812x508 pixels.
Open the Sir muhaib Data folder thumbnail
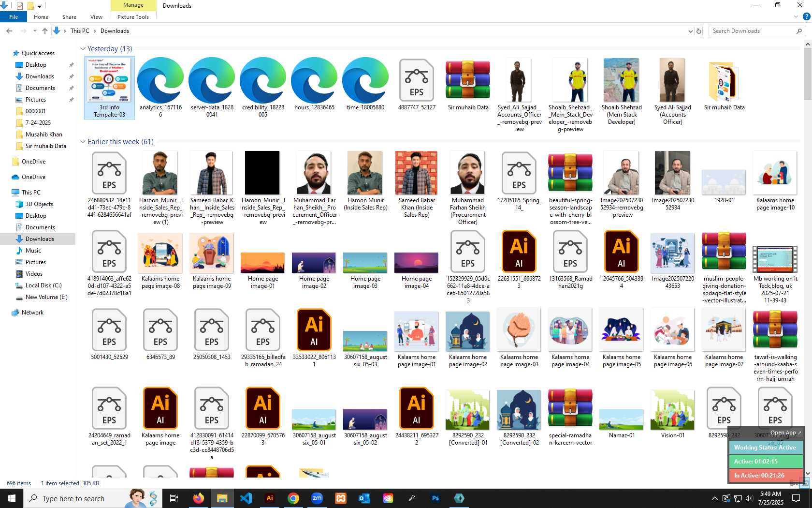click(x=724, y=80)
